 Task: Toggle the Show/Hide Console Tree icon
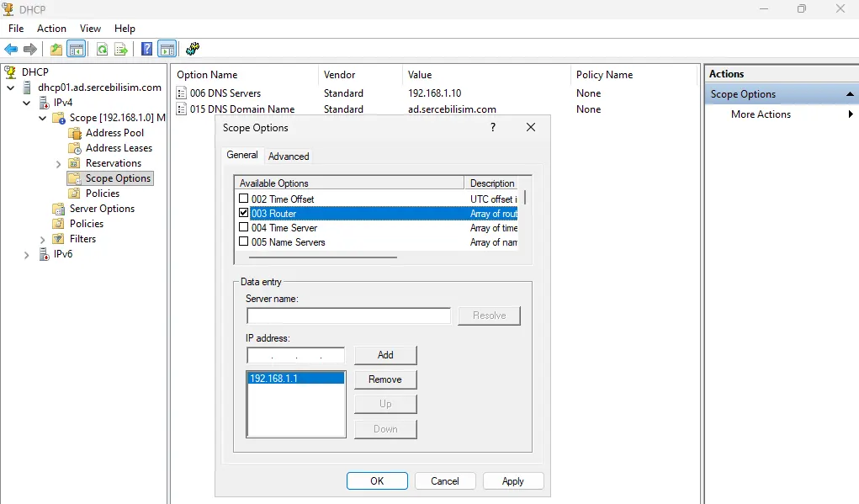pos(77,50)
